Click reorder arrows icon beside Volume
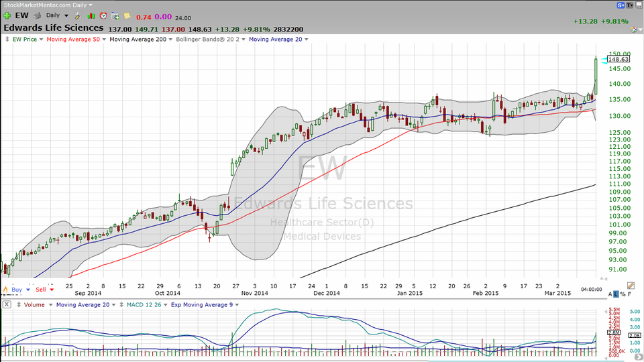The height and width of the screenshot is (362, 644). pos(19,304)
